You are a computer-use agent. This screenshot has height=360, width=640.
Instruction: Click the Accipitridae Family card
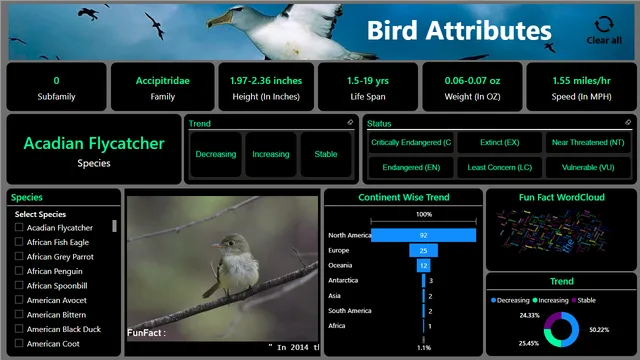[x=162, y=87]
